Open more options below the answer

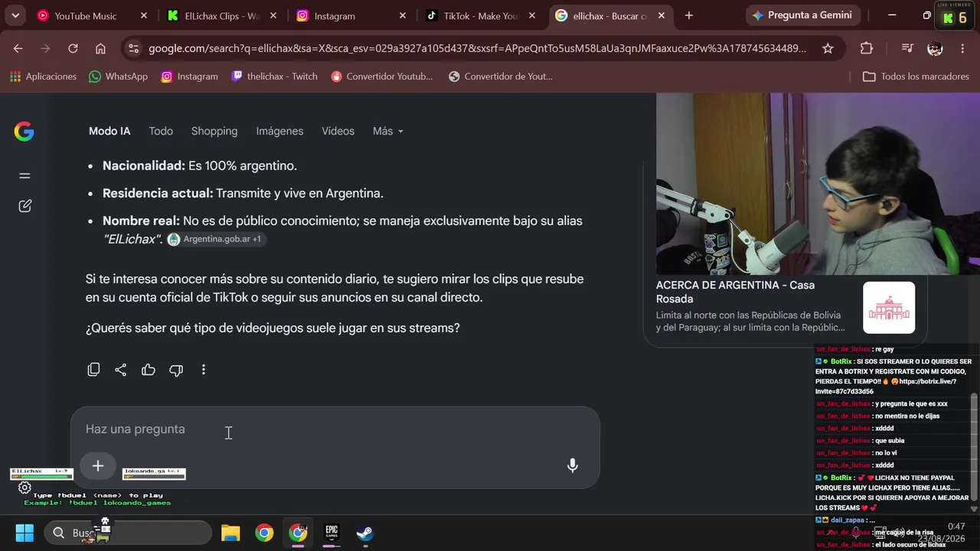204,370
